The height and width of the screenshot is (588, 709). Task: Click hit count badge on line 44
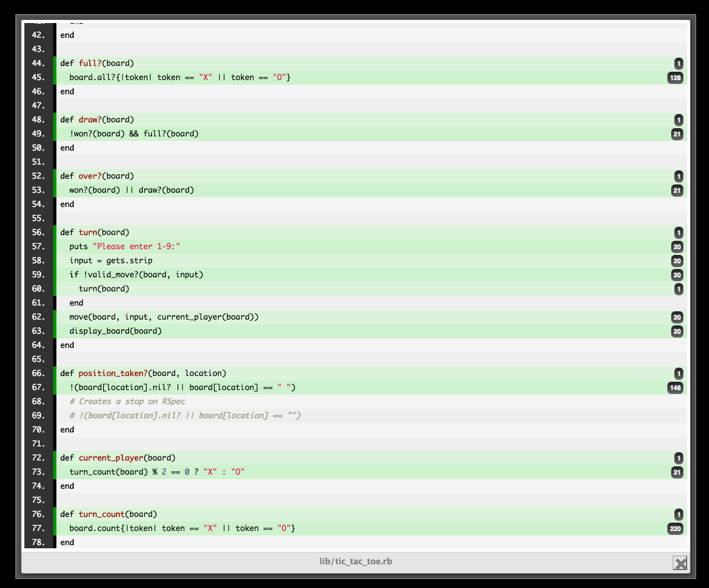pyautogui.click(x=679, y=63)
